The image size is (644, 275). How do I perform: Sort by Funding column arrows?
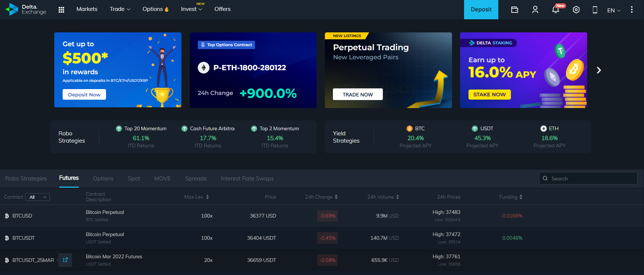(x=521, y=197)
